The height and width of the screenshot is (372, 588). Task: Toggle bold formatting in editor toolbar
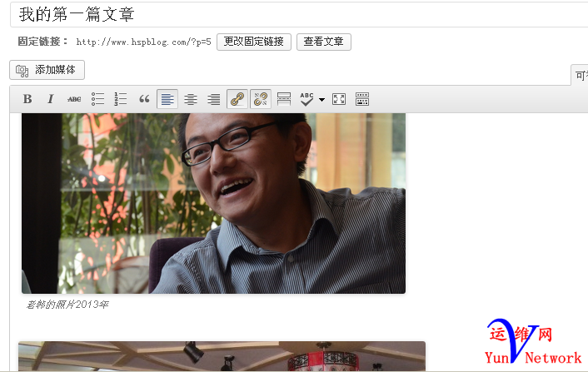pos(27,99)
